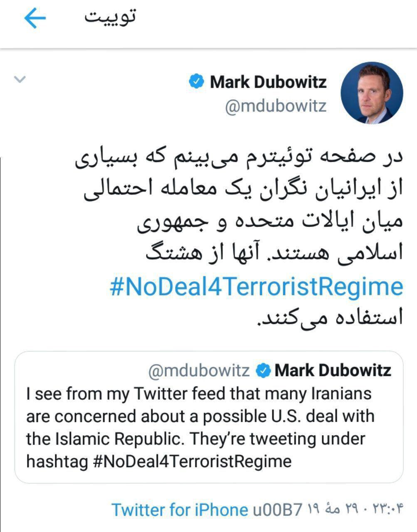Image resolution: width=417 pixels, height=532 pixels.
Task: Open the @mdubowitz handle under the author name
Action: coord(275,106)
